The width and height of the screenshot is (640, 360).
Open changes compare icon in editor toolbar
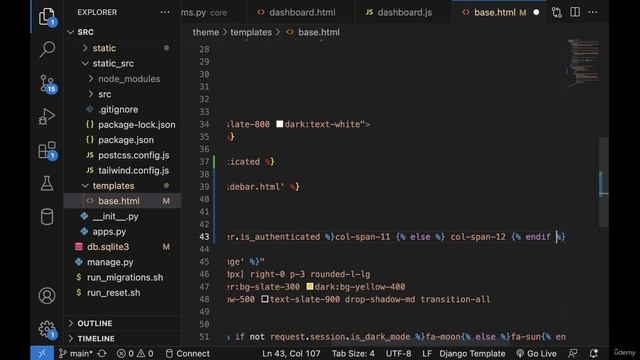[x=557, y=12]
